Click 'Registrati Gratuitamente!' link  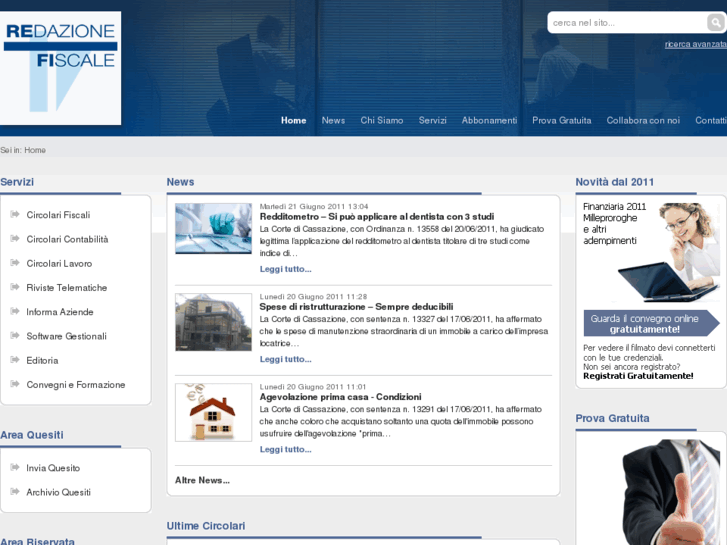638,376
